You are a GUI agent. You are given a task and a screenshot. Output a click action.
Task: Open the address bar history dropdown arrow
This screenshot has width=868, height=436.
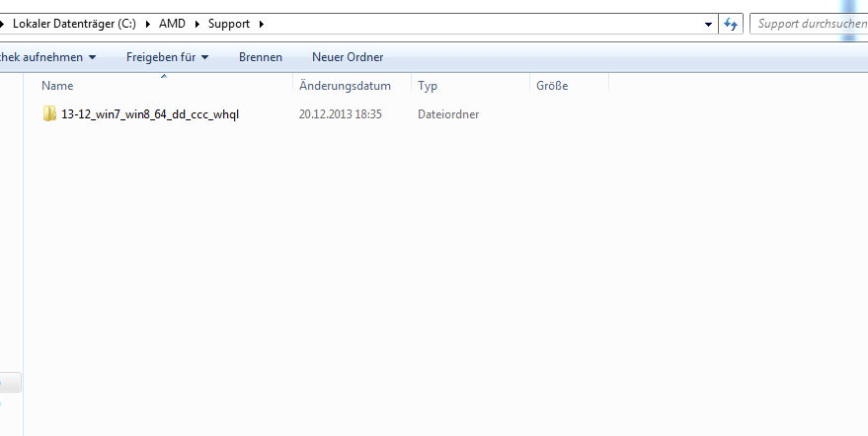[x=708, y=25]
